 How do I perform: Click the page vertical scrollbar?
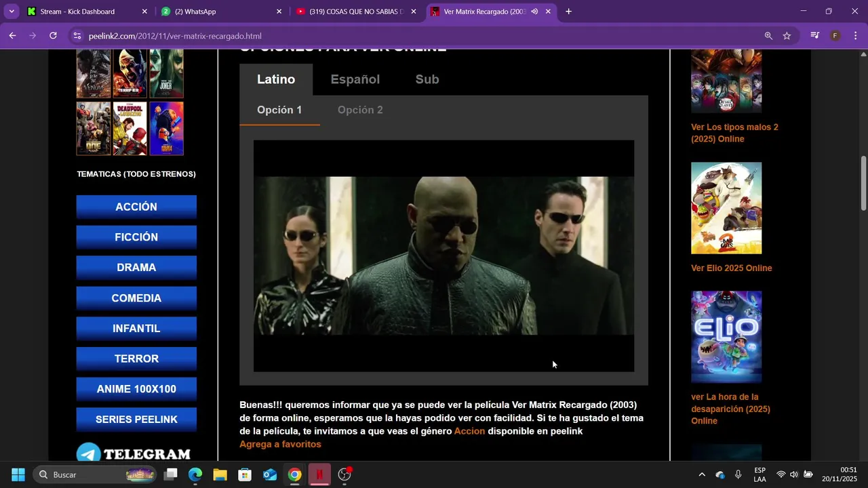(x=863, y=183)
